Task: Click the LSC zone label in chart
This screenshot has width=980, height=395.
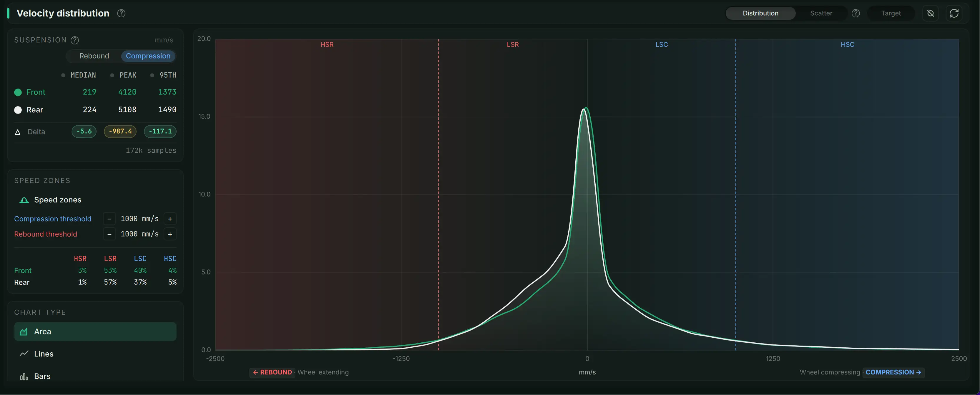Action: (662, 44)
